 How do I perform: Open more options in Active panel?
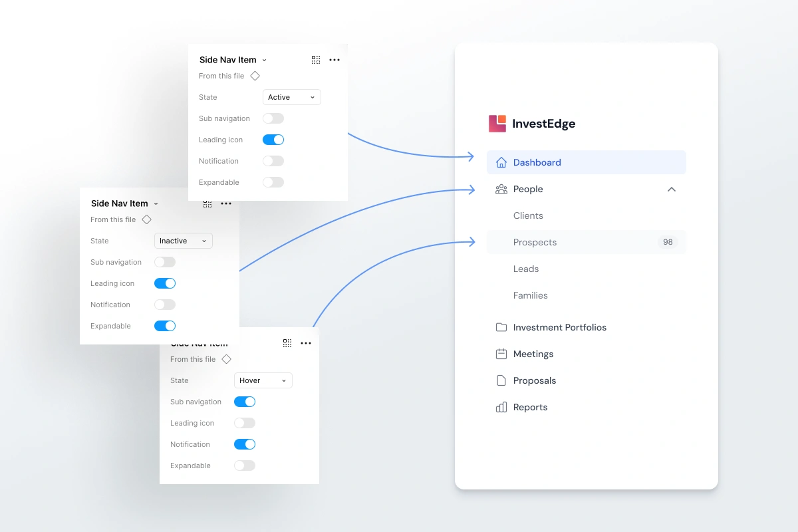[334, 60]
